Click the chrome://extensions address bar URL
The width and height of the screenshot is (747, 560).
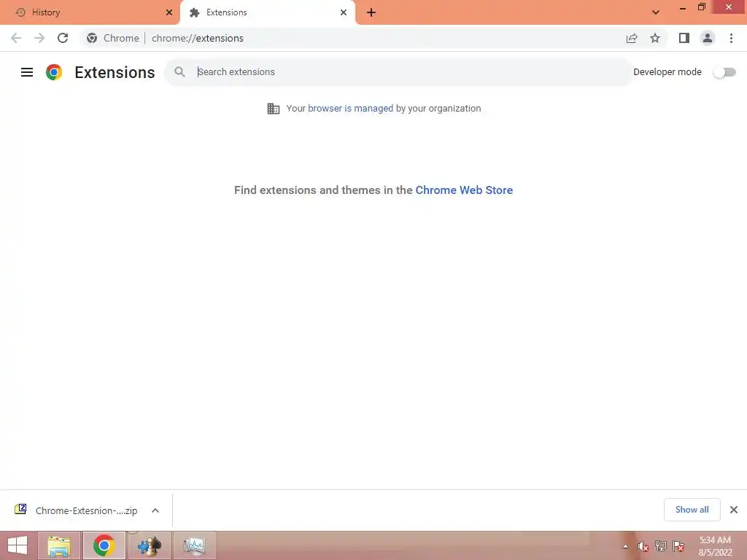tap(197, 38)
